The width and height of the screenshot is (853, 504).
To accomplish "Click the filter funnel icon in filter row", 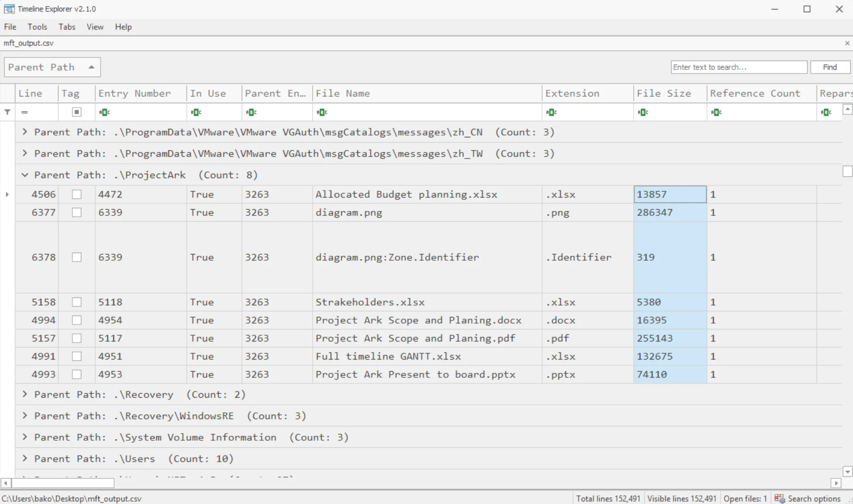I will point(8,112).
